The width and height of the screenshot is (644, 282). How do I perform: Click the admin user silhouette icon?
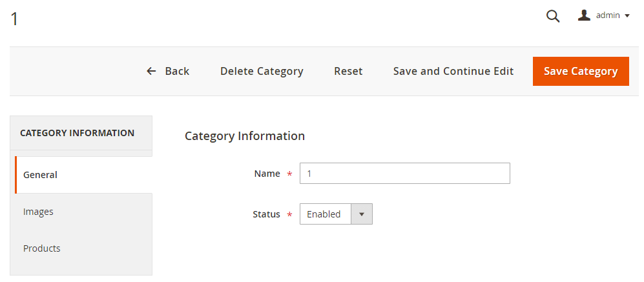[x=584, y=15]
